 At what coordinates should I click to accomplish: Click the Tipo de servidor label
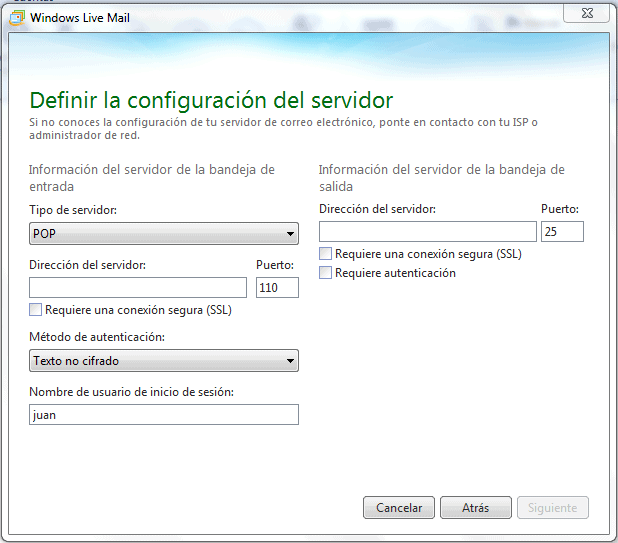(73, 210)
